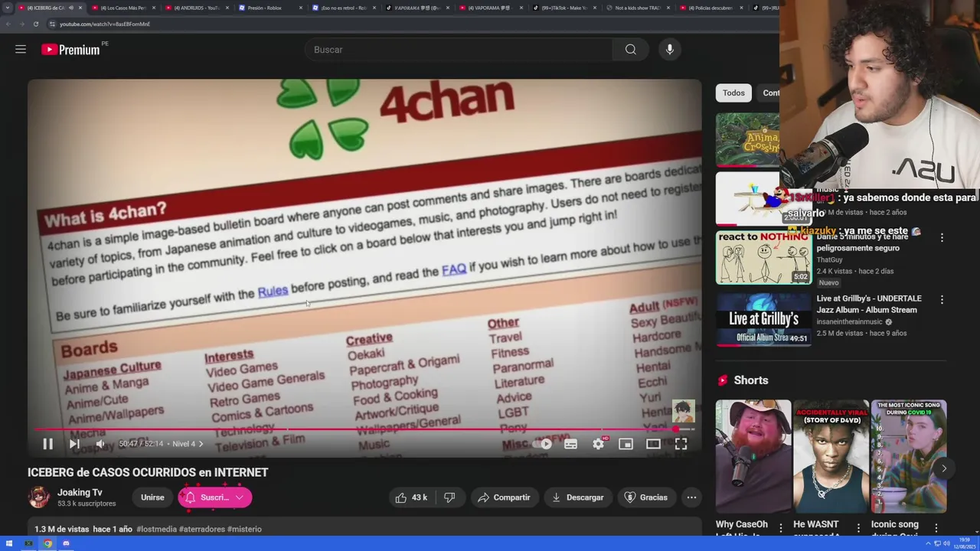Open options for He WASNT short
This screenshot has height=551, width=980.
tap(858, 527)
